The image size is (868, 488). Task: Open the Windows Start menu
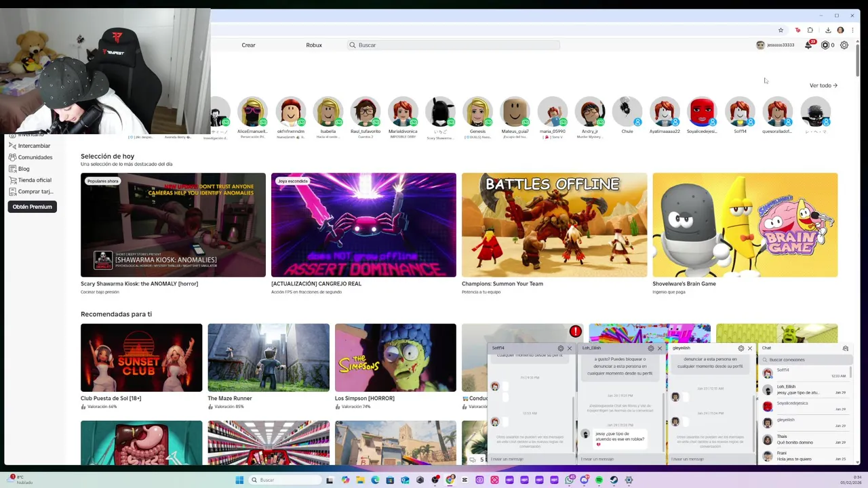pyautogui.click(x=239, y=480)
